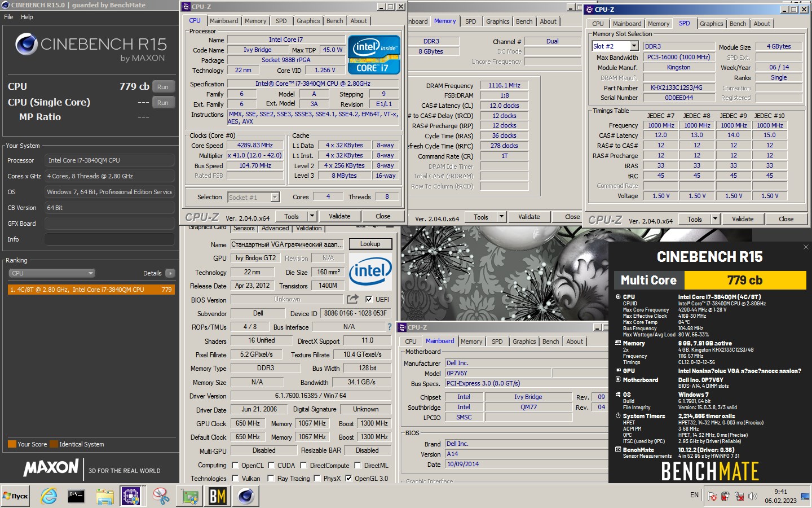Switch to the Advanced tab in GPU-Z
Image resolution: width=812 pixels, height=508 pixels.
(275, 228)
